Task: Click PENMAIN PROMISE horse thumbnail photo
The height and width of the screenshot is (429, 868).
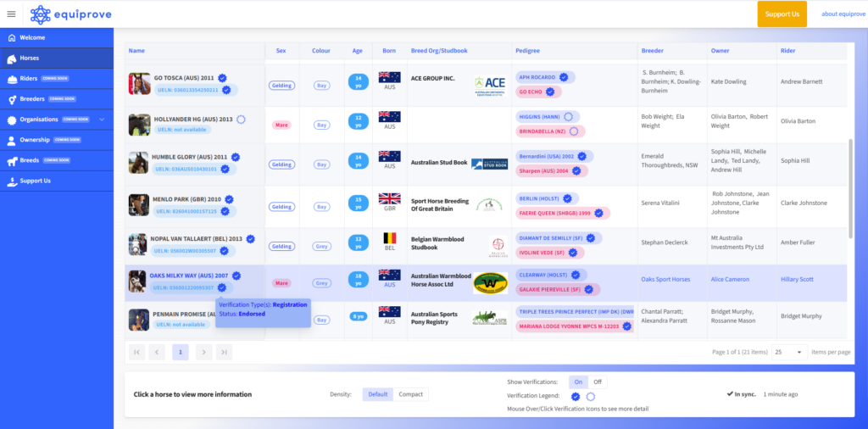Action: point(140,320)
